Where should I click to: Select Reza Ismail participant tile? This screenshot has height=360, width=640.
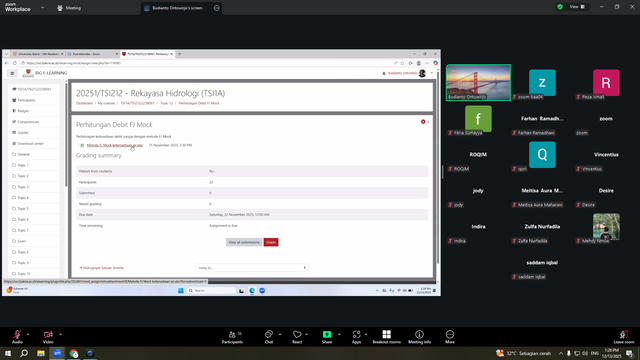point(606,83)
